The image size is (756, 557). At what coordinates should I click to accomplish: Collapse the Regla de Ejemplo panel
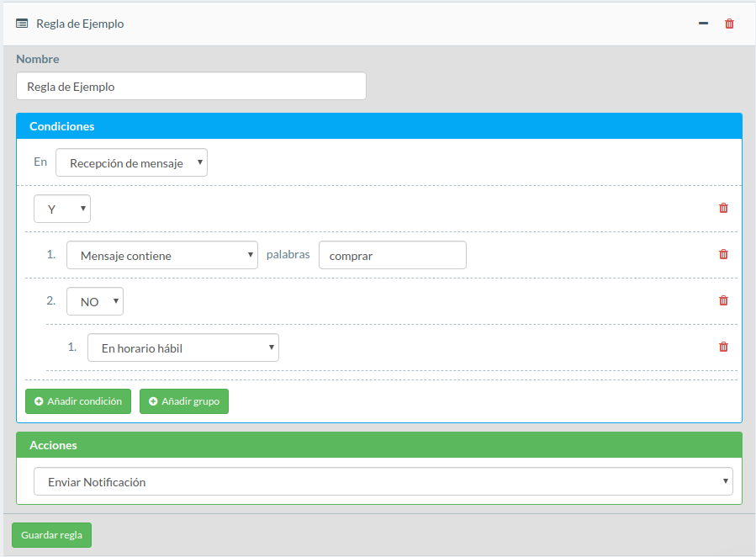[704, 24]
